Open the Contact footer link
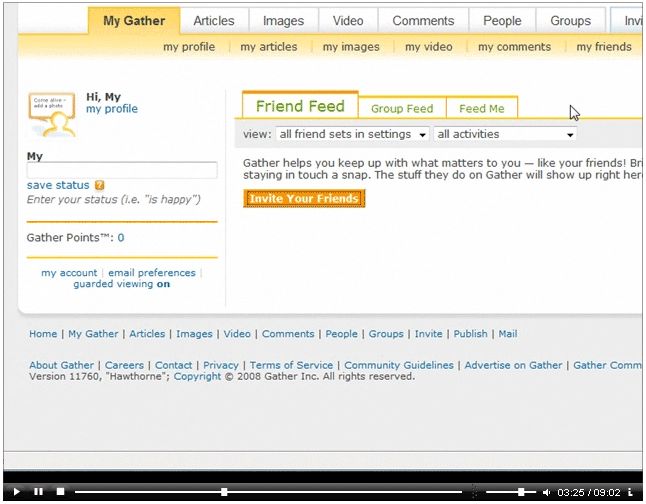 tap(173, 365)
